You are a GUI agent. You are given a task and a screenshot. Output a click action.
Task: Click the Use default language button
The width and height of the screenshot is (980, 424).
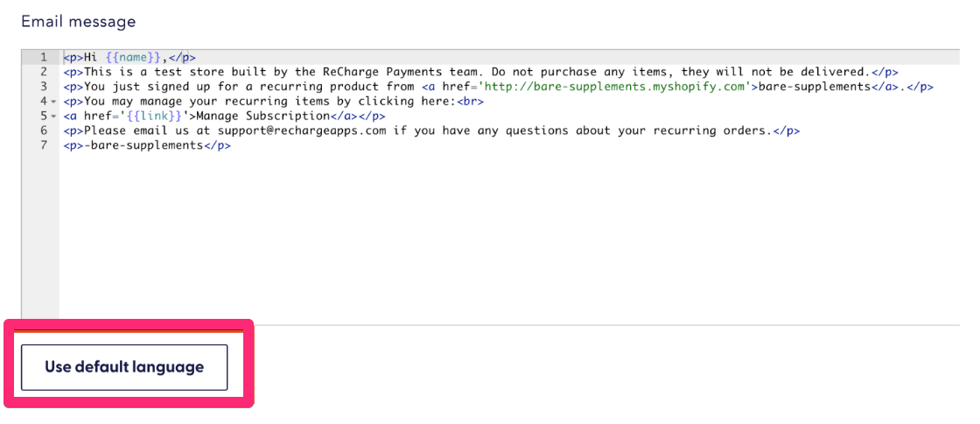coord(124,367)
